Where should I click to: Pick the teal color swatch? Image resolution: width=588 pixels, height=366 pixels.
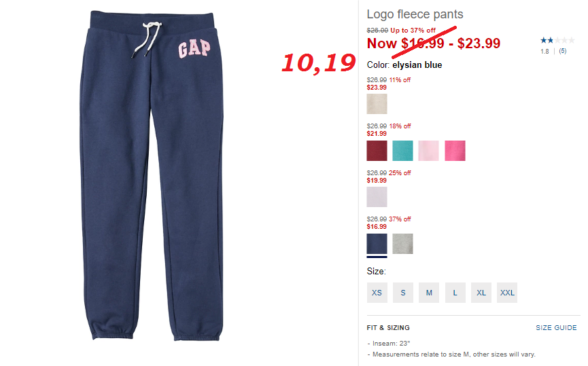coord(402,151)
